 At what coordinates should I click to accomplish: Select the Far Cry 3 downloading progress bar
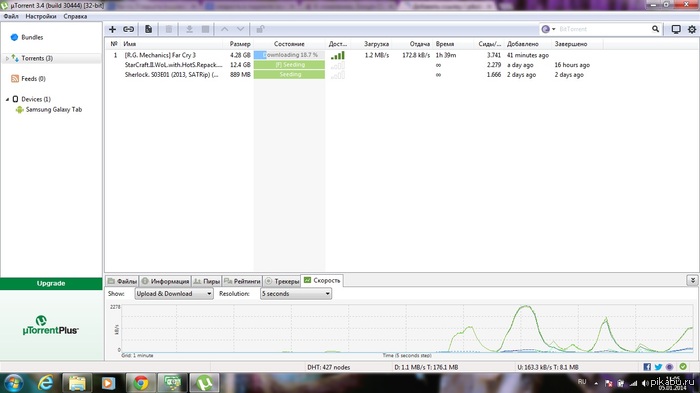[289, 55]
